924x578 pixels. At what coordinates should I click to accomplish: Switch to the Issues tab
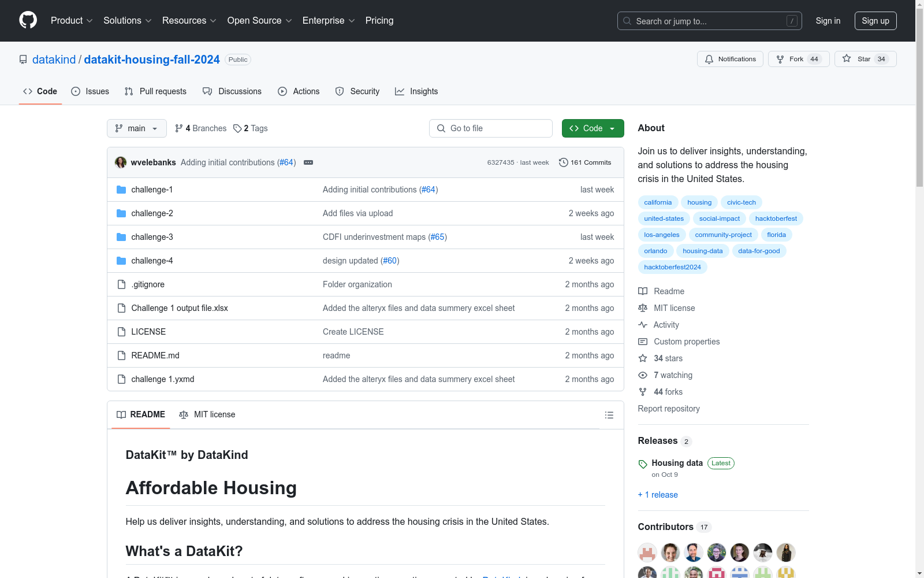tap(90, 91)
